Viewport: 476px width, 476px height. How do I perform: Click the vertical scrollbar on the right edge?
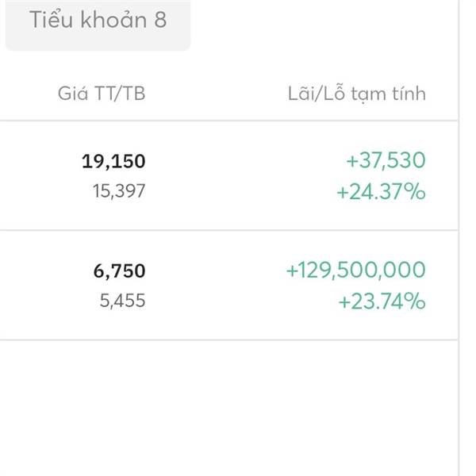coord(459,238)
